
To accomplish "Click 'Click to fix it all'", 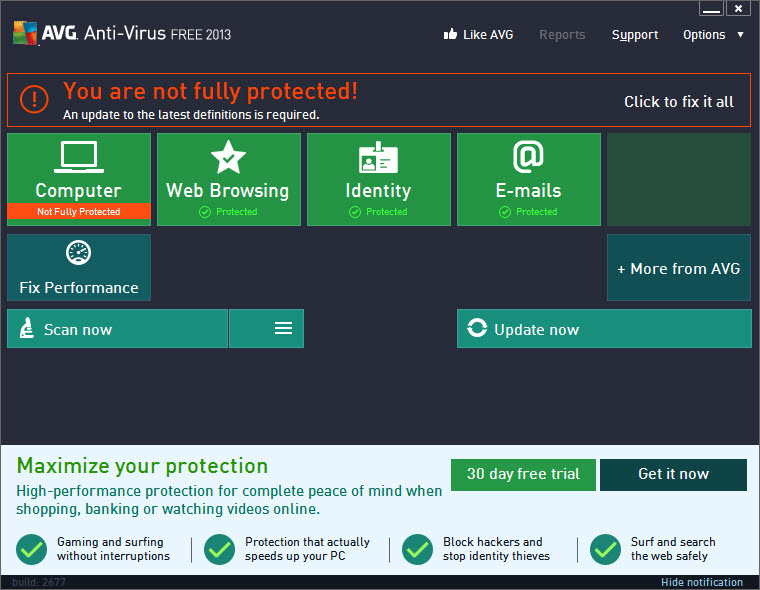I will coord(679,102).
